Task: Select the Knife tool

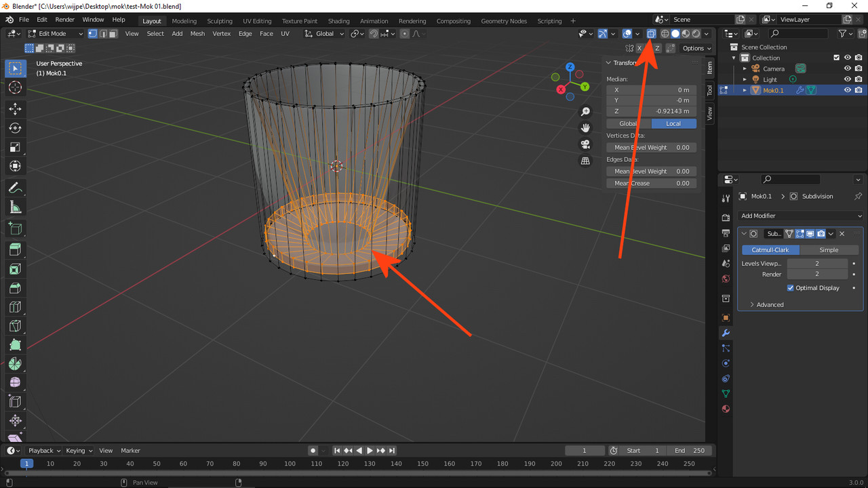Action: (x=16, y=326)
